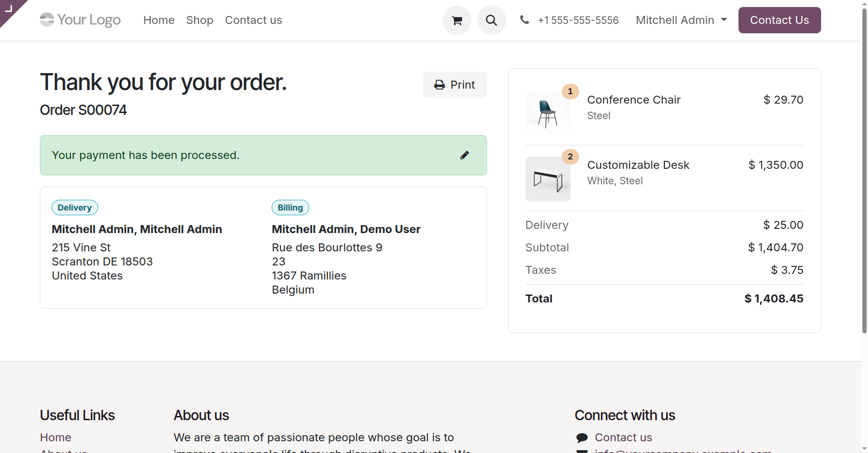Call the +1 555-555-5556 phone link
868x453 pixels.
[x=578, y=20]
